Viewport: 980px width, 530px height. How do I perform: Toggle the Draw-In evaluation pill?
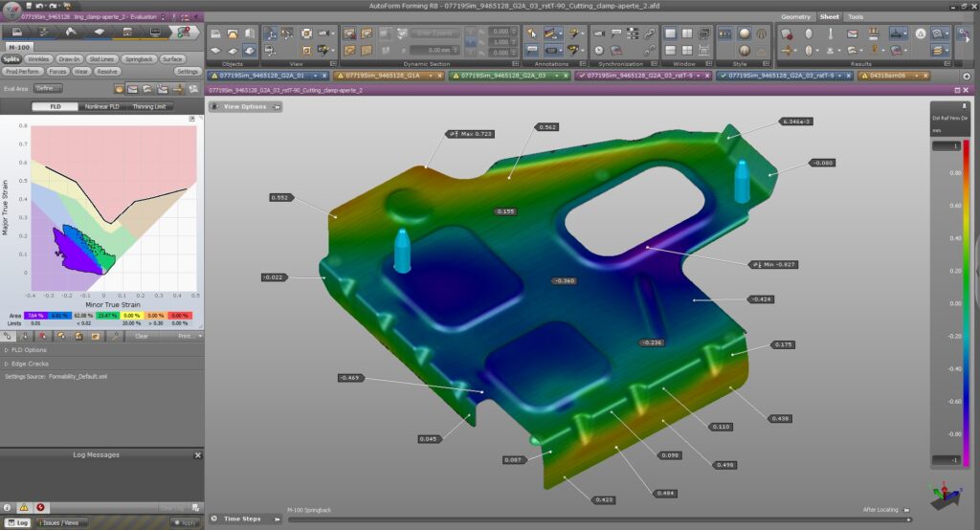[x=69, y=58]
